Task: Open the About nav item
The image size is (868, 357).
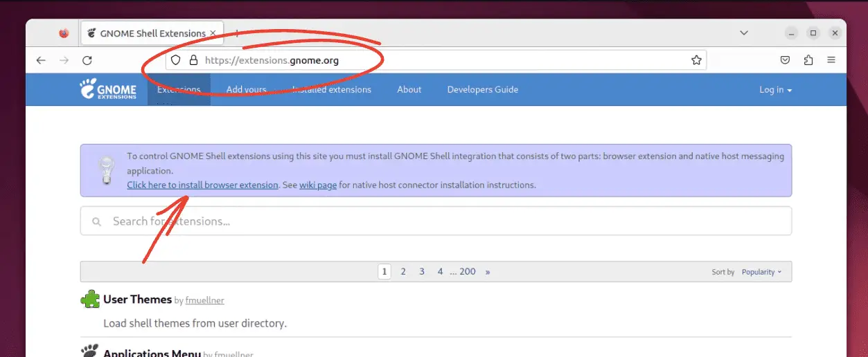Action: pos(409,89)
